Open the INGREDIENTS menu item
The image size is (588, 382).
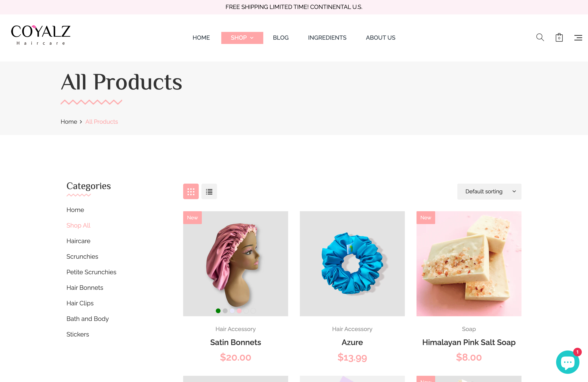[x=327, y=38]
